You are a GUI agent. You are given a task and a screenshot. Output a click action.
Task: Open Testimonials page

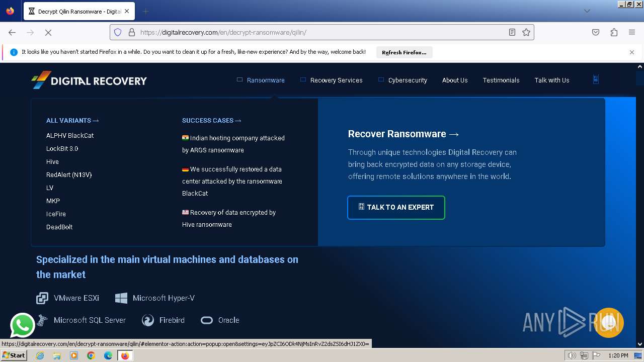501,80
